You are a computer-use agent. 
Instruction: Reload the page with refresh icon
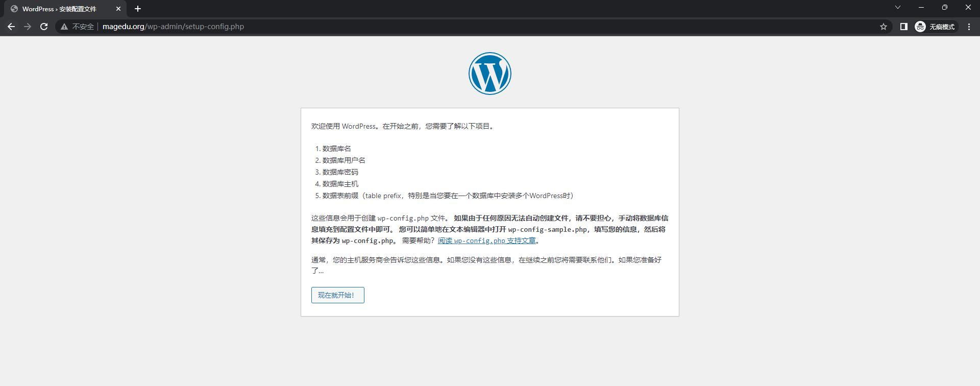[44, 27]
